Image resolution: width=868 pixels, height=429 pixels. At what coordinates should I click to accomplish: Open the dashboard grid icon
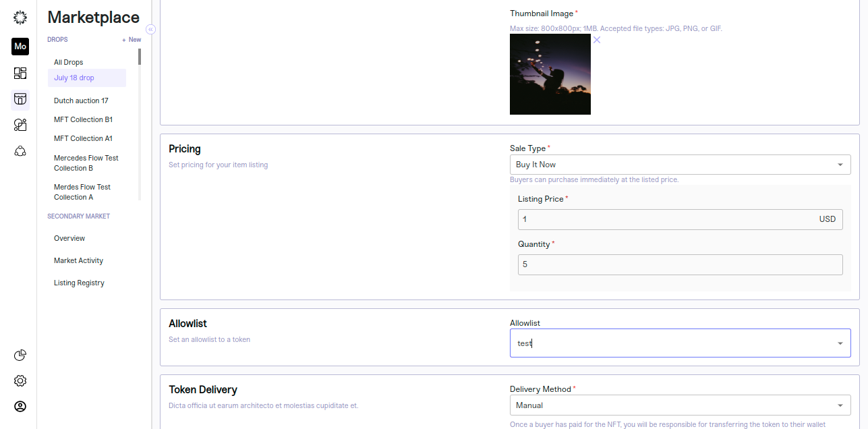click(20, 74)
